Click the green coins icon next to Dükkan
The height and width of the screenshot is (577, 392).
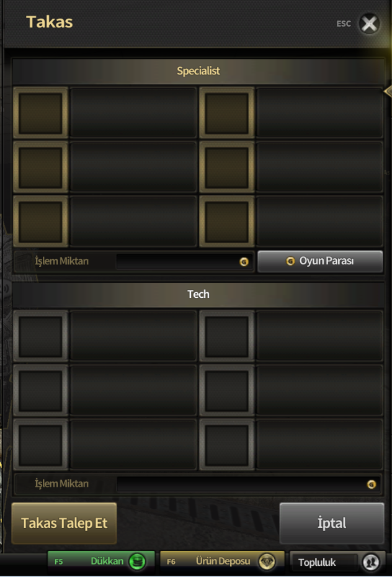[137, 561]
